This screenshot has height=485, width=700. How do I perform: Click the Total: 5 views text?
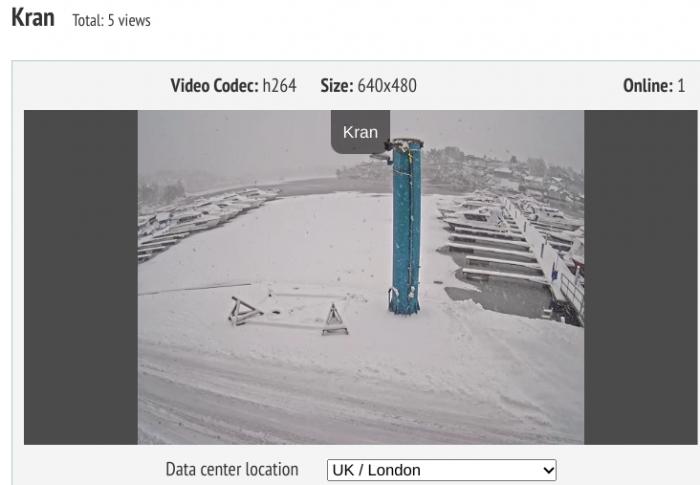point(112,21)
